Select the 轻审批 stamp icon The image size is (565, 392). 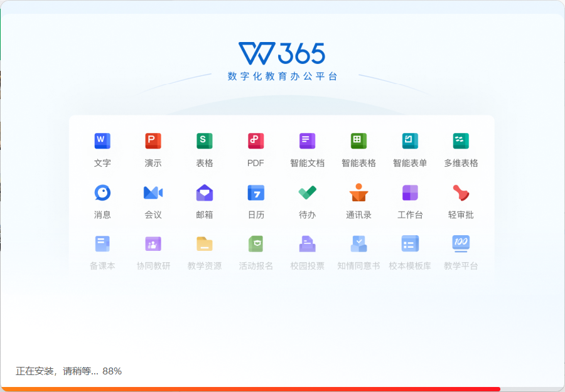point(461,193)
